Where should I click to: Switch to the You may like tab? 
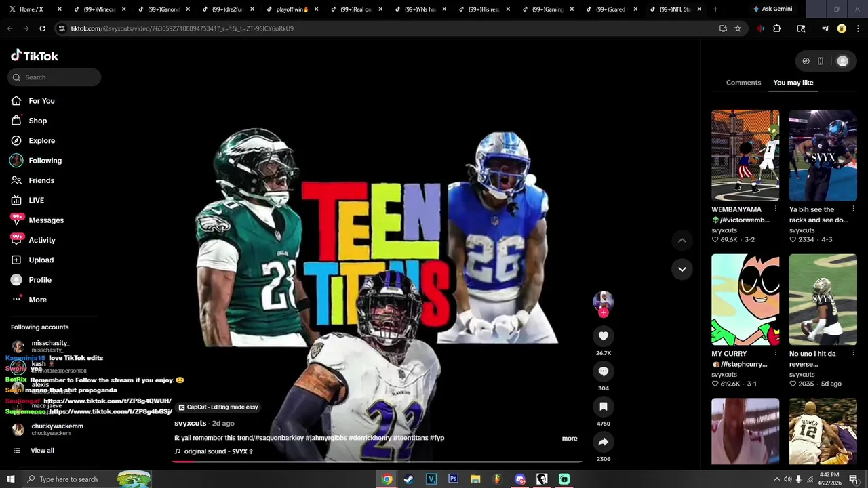point(793,83)
